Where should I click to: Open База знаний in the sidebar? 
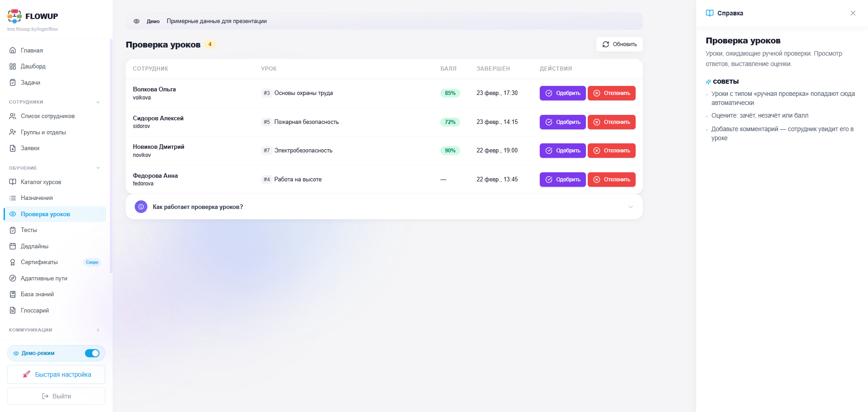[55, 294]
